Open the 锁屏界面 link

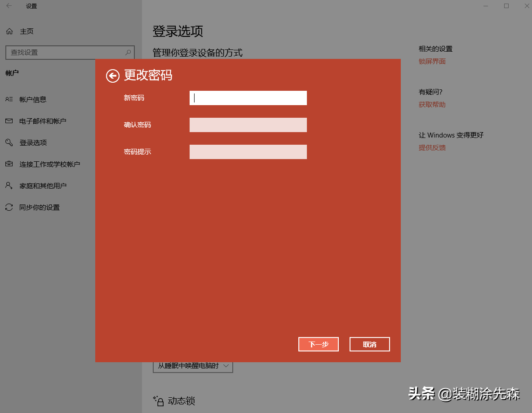[432, 61]
